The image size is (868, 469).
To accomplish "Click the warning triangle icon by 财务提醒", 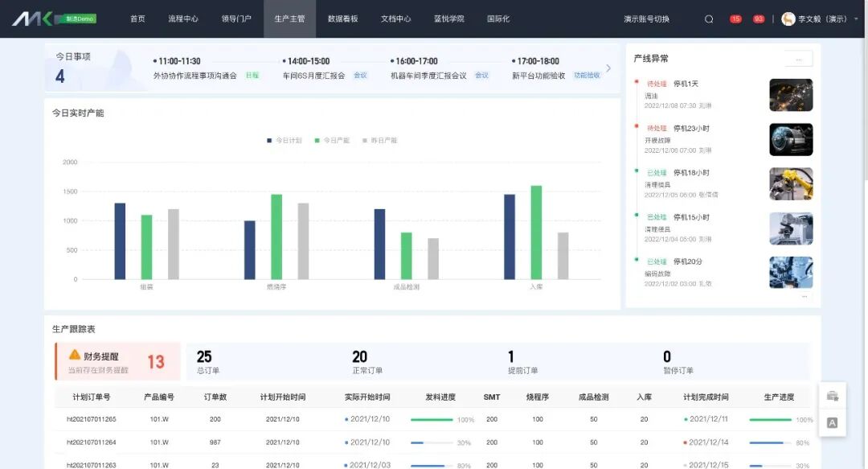I will point(75,355).
